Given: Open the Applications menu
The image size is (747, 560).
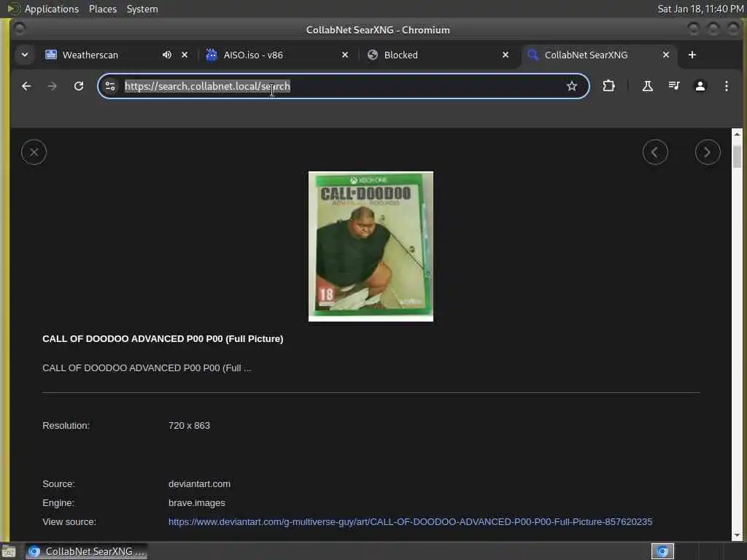Looking at the screenshot, I should [52, 9].
